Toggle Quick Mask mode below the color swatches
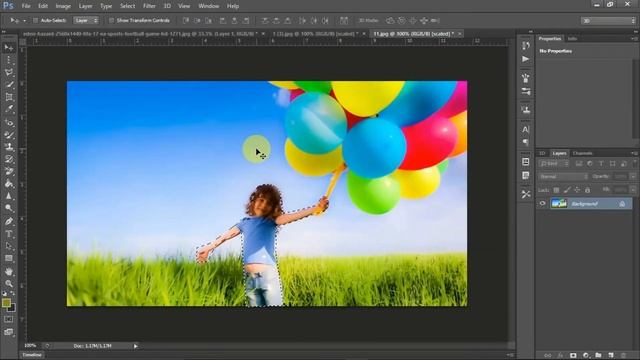640x360 pixels. pos(9,320)
